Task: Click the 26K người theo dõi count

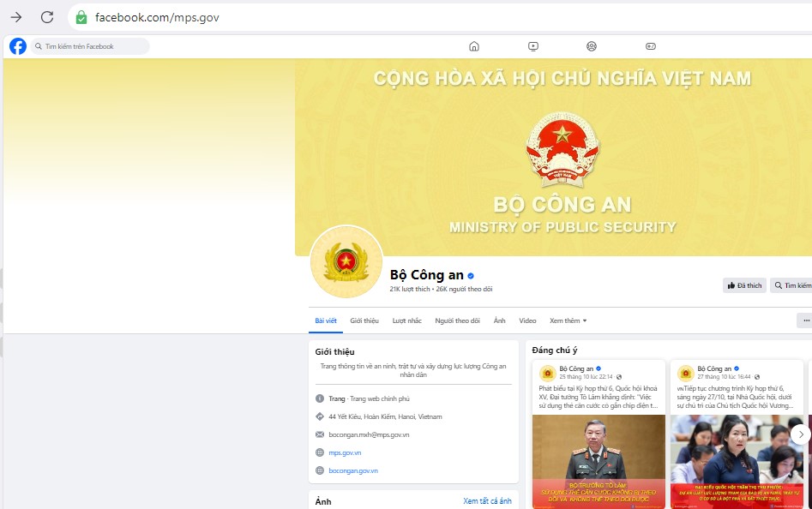Action: coord(464,289)
